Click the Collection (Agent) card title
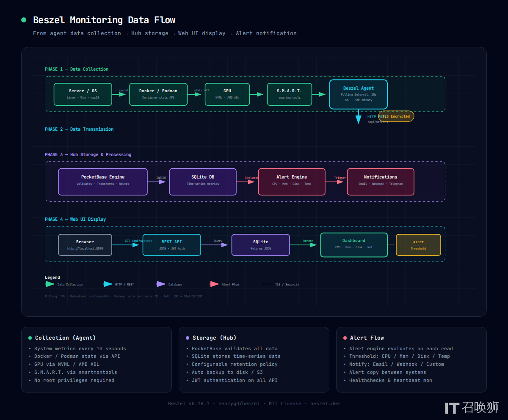 pos(66,338)
